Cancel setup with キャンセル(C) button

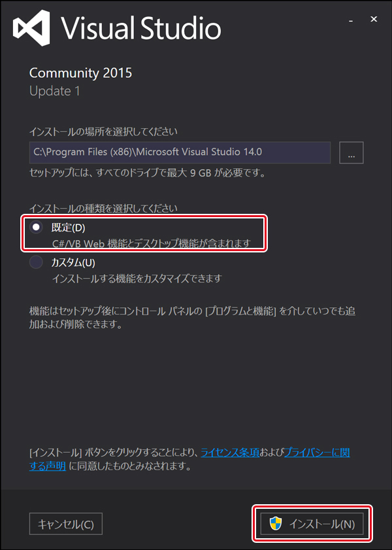pyautogui.click(x=66, y=524)
